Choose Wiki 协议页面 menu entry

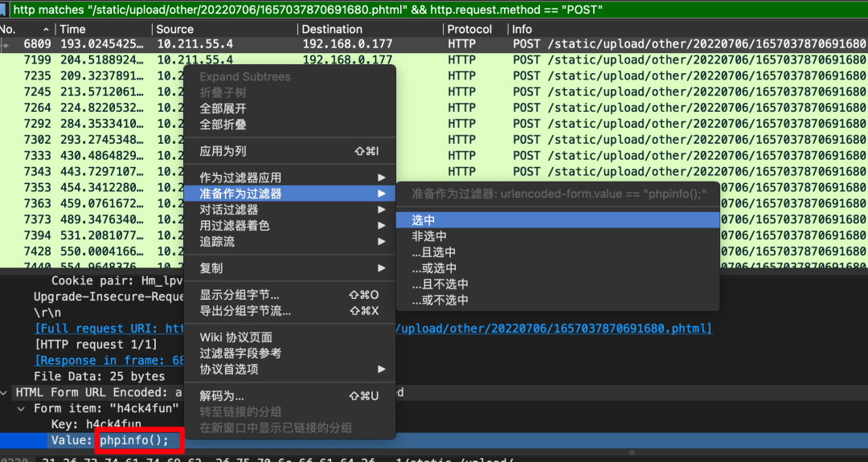(290, 337)
